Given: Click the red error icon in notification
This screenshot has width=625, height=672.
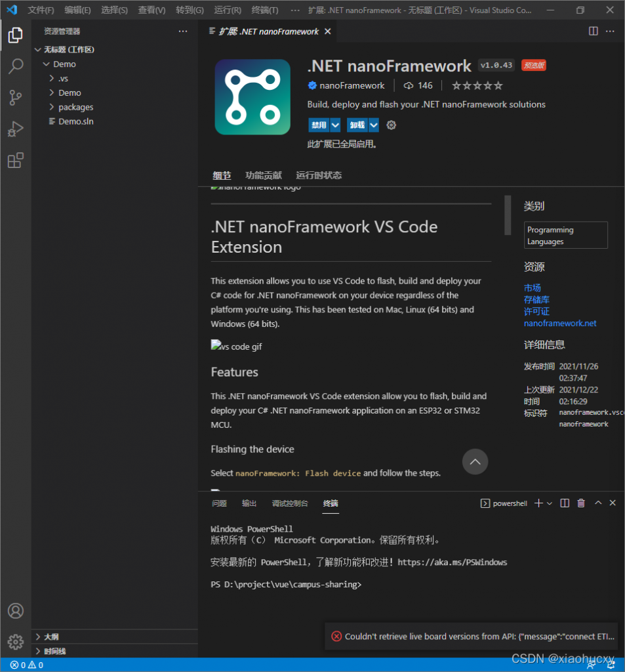Looking at the screenshot, I should coord(336,637).
